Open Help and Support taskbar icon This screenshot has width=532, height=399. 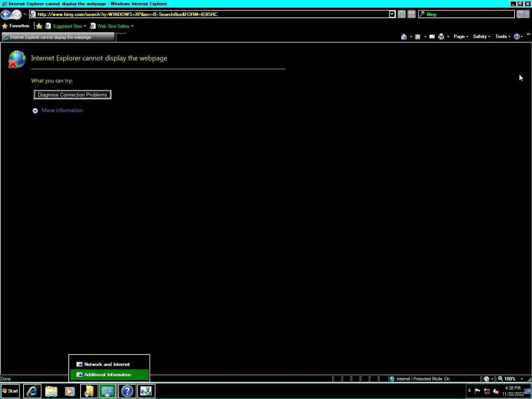click(127, 391)
